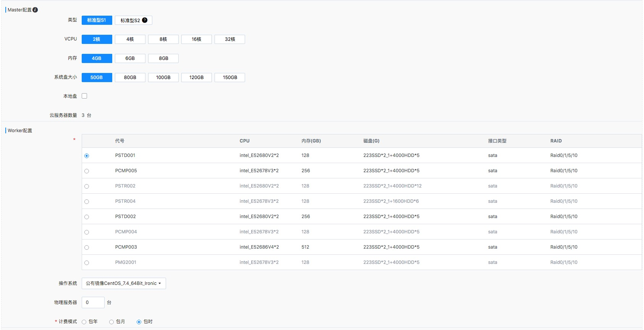Click the PMG2001 code cell
Viewport: 644px width, 330px height.
coord(126,262)
